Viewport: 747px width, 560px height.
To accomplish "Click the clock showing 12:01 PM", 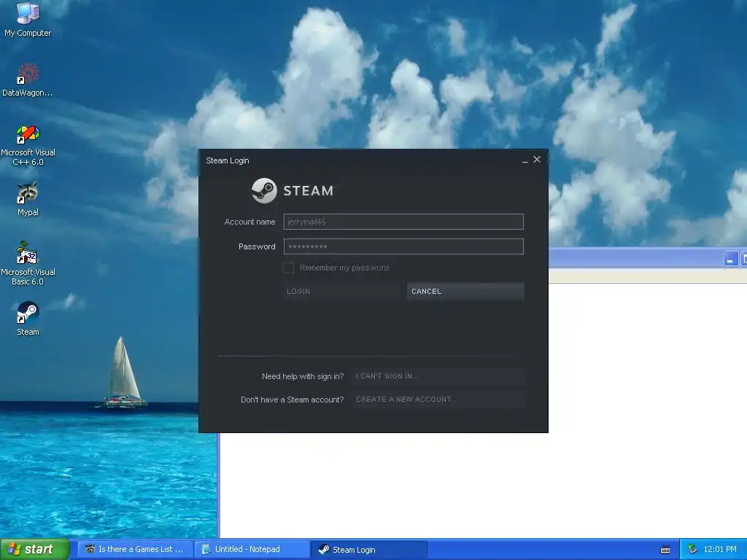I will pos(720,550).
